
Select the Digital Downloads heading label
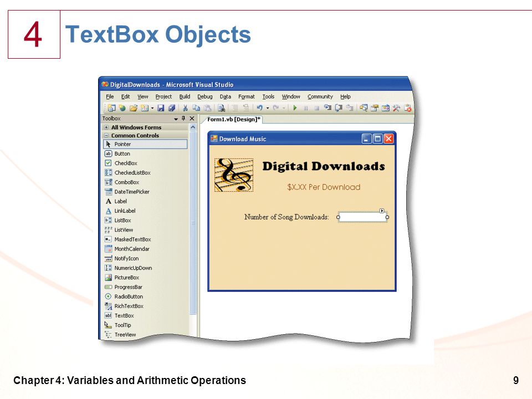click(324, 166)
